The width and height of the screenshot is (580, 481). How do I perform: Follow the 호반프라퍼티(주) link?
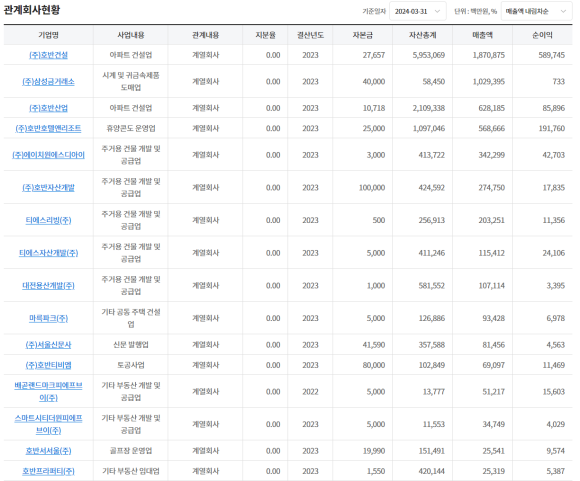tap(48, 471)
